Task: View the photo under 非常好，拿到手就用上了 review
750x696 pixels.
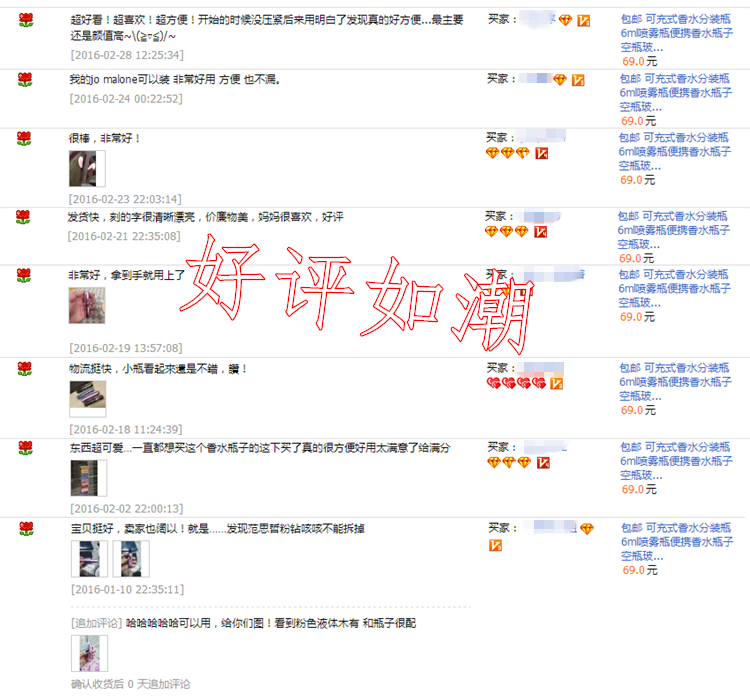Action: point(87,305)
